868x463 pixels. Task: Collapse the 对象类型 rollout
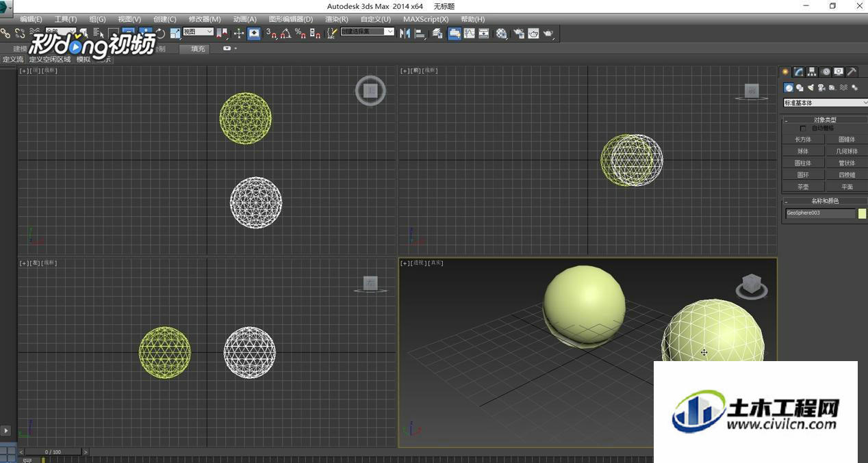click(x=825, y=120)
